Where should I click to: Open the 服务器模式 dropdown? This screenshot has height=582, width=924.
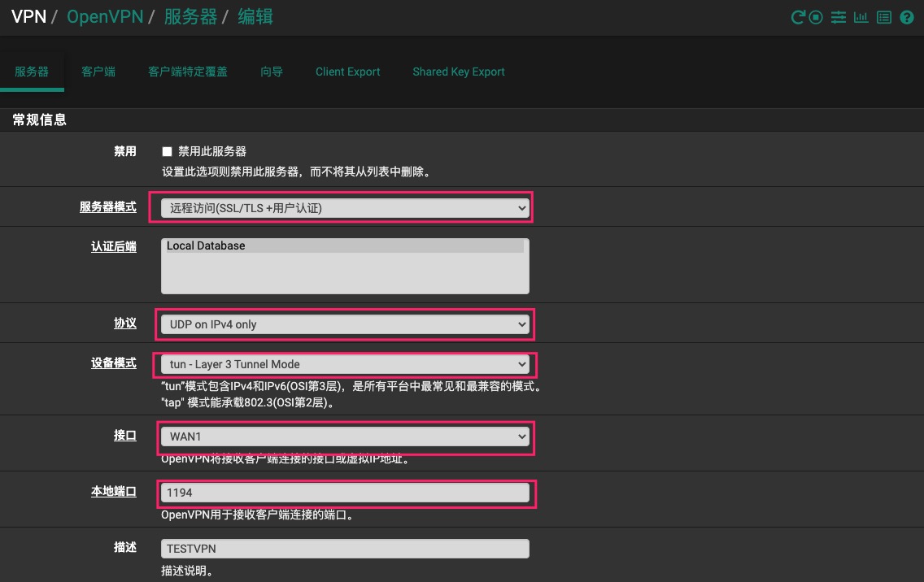click(345, 208)
